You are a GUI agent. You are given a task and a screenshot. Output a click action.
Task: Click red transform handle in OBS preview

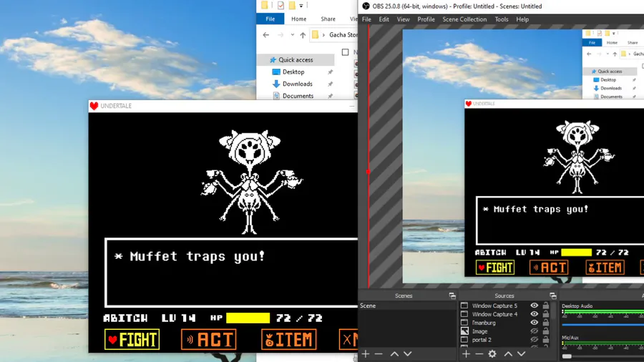click(x=369, y=172)
